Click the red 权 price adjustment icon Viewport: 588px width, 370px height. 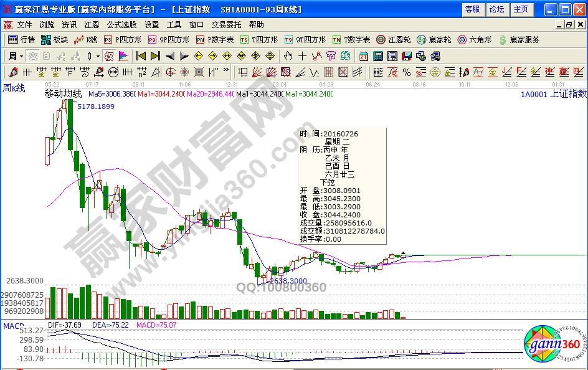point(109,56)
